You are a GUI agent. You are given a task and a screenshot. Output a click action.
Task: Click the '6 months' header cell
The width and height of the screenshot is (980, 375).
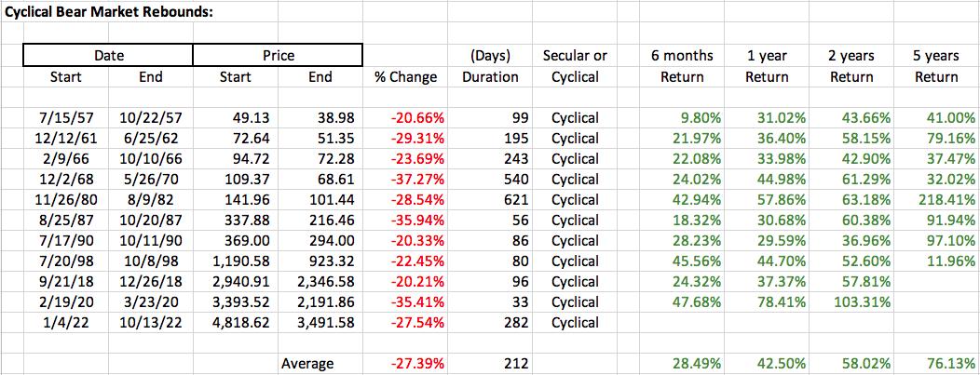(x=682, y=56)
